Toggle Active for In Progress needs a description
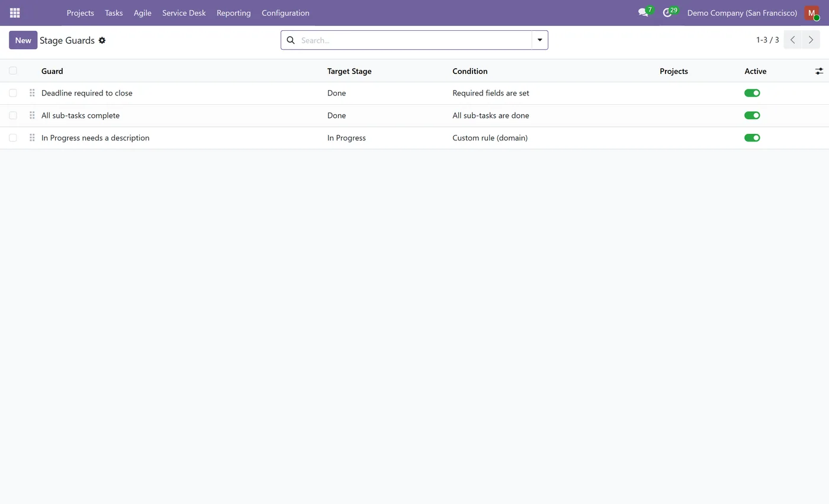The height and width of the screenshot is (504, 829). point(752,138)
